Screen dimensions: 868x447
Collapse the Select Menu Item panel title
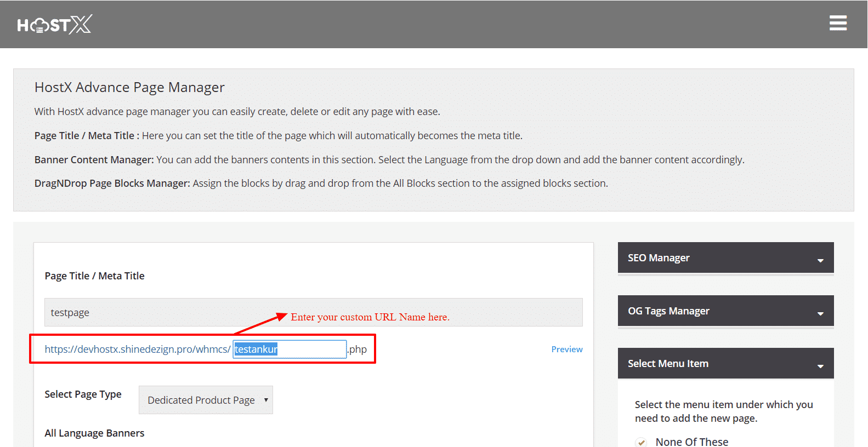coord(668,364)
